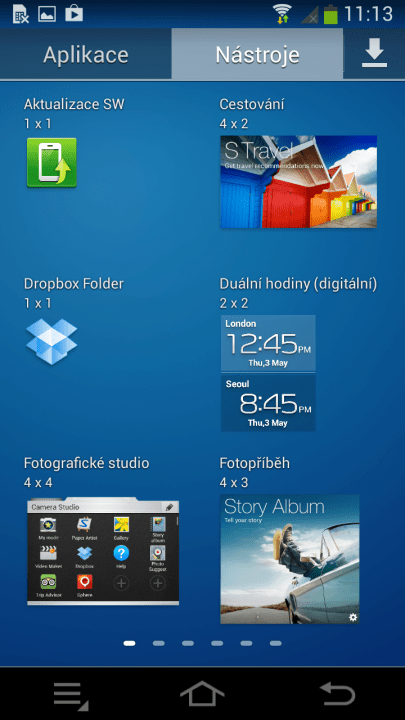Go to the second page indicator dot
The width and height of the screenshot is (405, 720).
point(158,643)
